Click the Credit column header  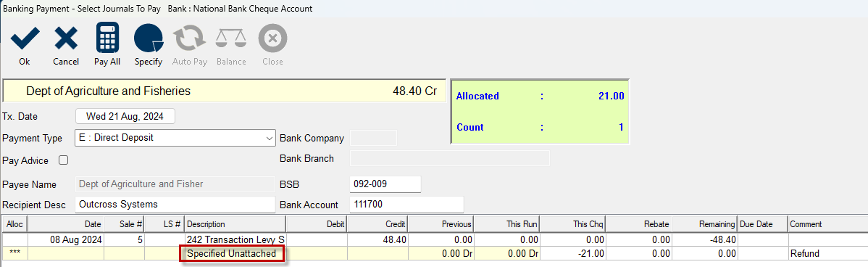[x=377, y=224]
